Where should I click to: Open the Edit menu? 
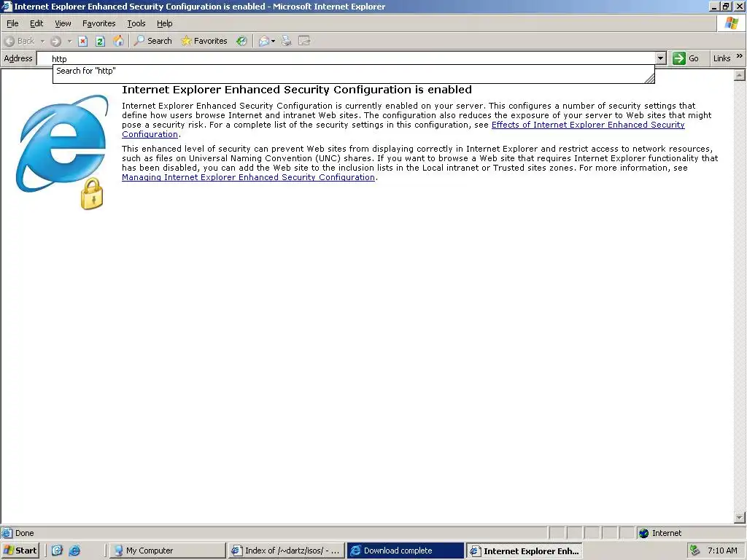point(36,23)
